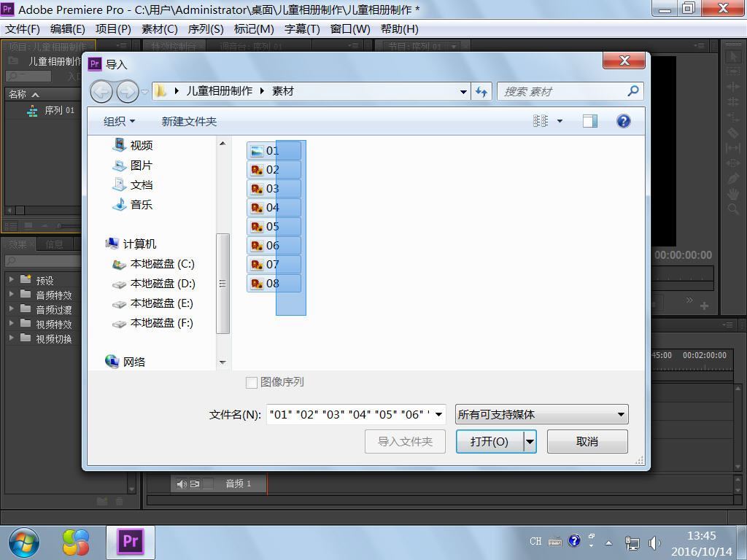This screenshot has width=747, height=560.
Task: Expand the 音频特效 effects folder
Action: [x=11, y=295]
